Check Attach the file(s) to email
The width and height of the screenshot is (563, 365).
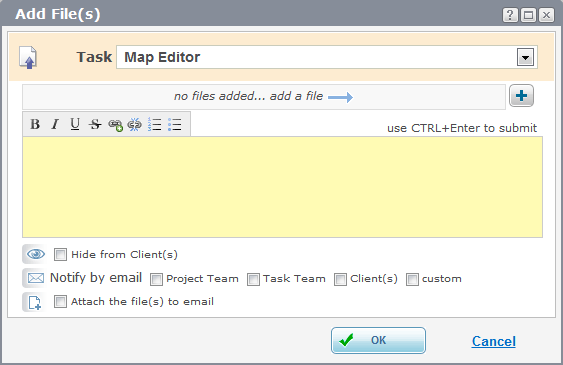[x=60, y=301]
